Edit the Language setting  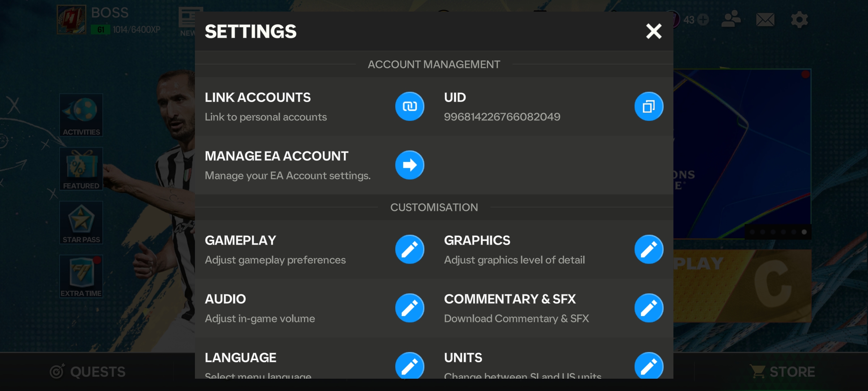click(409, 366)
